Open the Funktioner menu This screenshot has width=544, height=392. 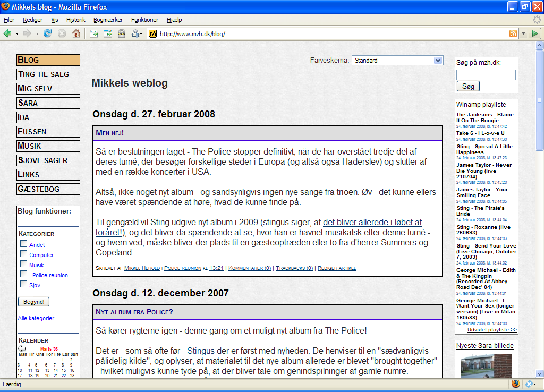[144, 20]
